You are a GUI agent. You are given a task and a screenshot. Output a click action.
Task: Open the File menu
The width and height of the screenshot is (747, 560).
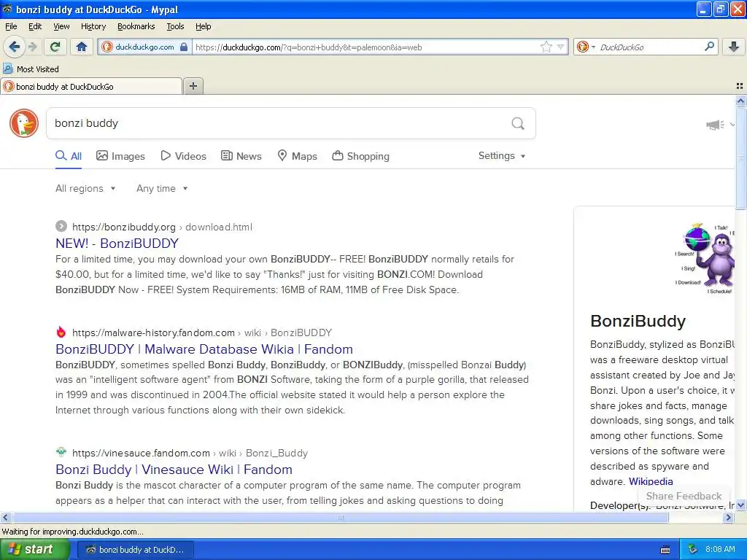[11, 26]
